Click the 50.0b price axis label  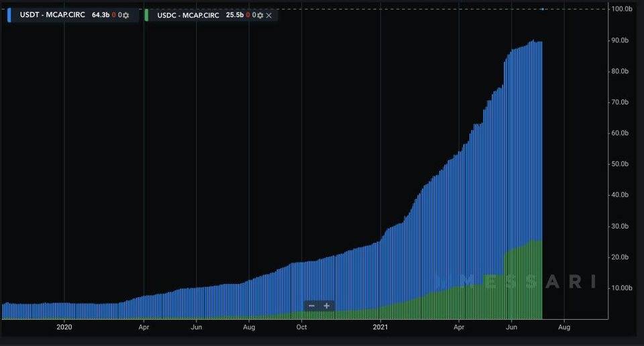(620, 164)
